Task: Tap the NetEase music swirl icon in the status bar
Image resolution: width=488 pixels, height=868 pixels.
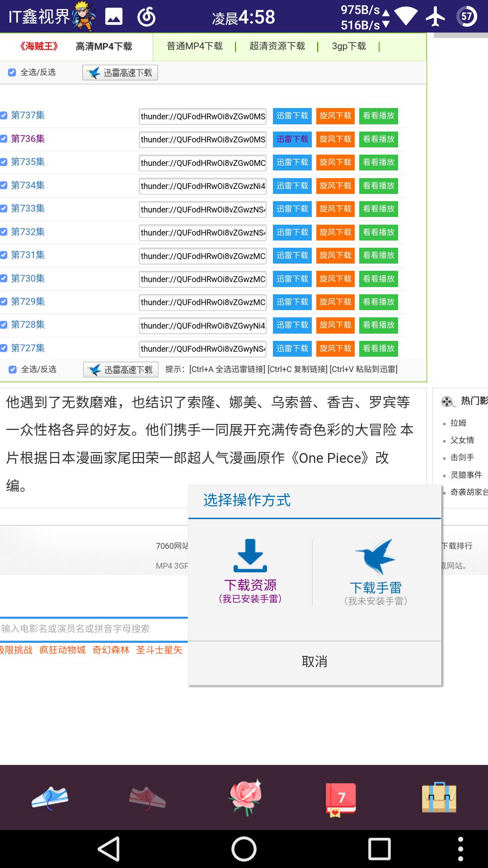Action: point(146,17)
